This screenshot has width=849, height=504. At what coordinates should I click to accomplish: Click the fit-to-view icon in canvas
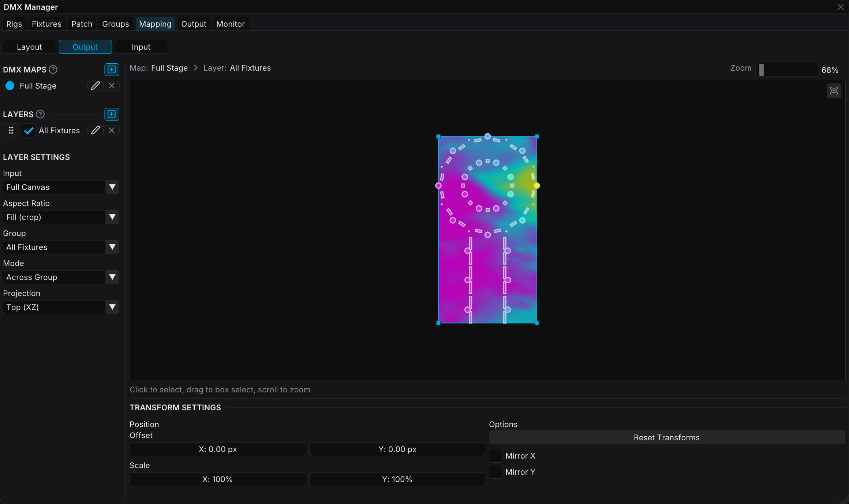pyautogui.click(x=834, y=91)
